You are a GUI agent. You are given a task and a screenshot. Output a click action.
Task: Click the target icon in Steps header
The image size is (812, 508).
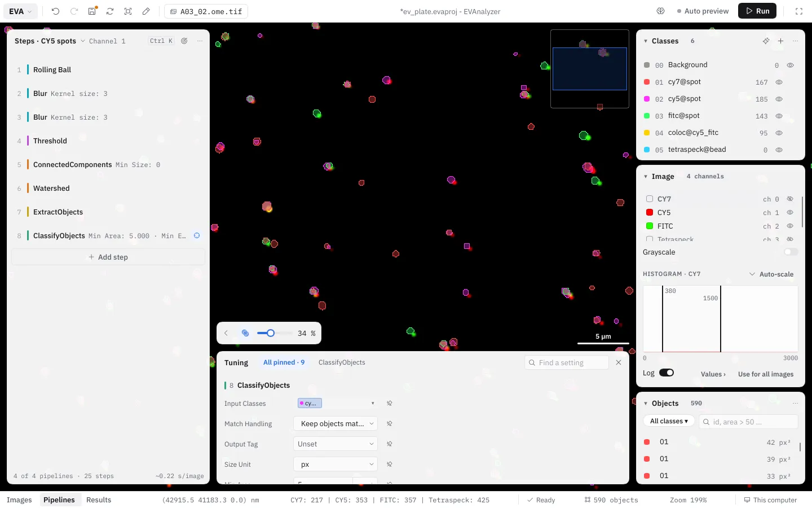click(184, 41)
